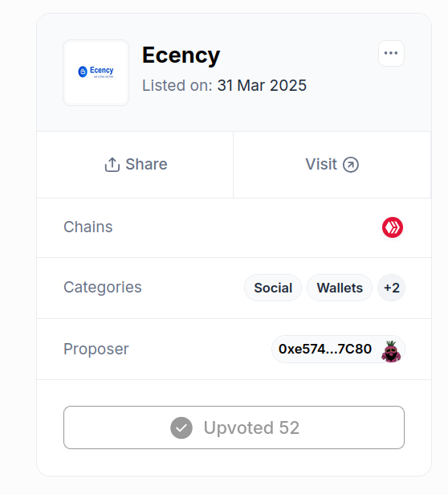Click the Ecency title heading
Screen dimensions: 448x495
[x=181, y=55]
